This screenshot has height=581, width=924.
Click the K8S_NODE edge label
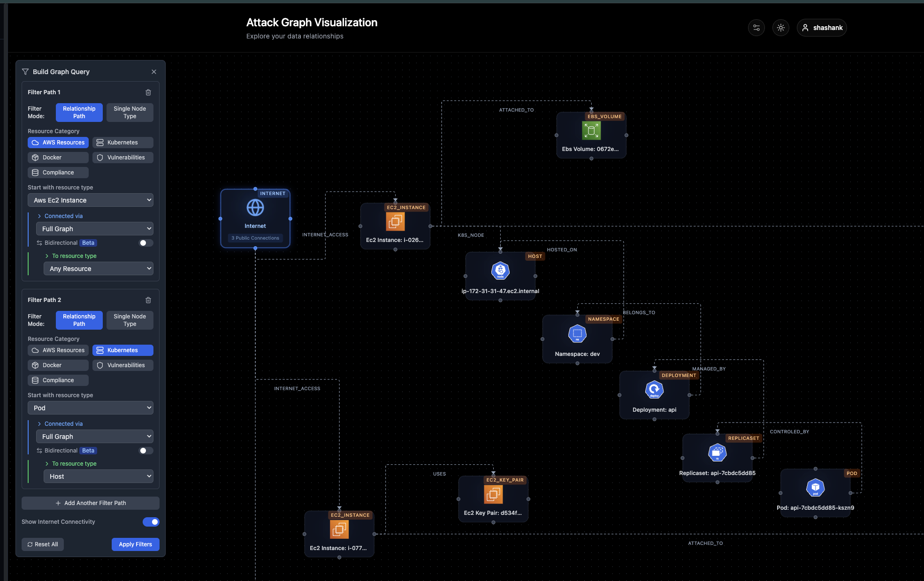(471, 235)
